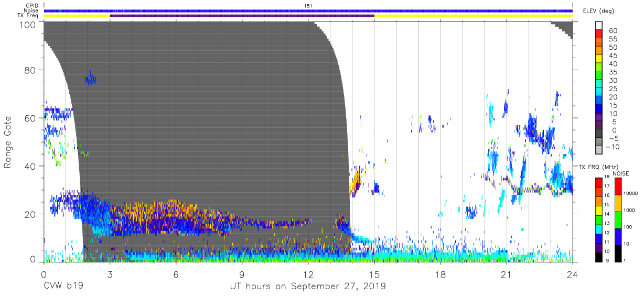Click the 21 hour tick on UT axis
The height and width of the screenshot is (297, 644).
click(x=507, y=274)
